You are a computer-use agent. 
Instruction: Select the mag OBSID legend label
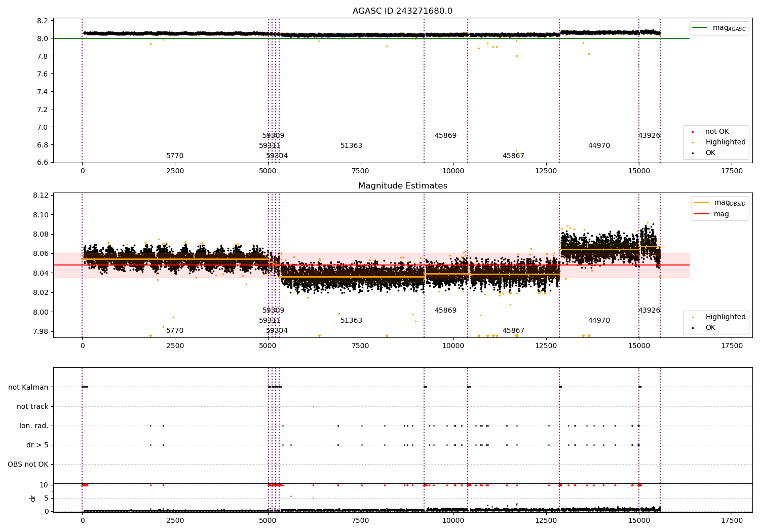click(x=730, y=203)
